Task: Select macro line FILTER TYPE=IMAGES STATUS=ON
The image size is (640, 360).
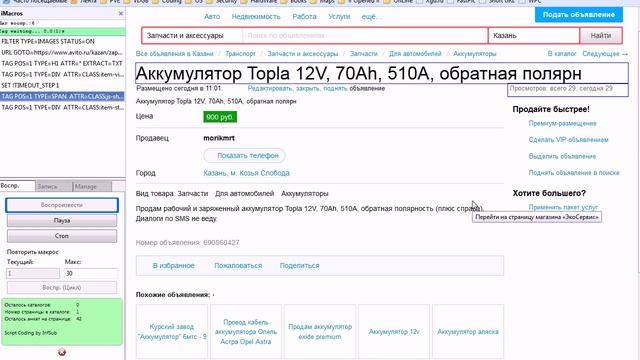Action: pos(62,42)
